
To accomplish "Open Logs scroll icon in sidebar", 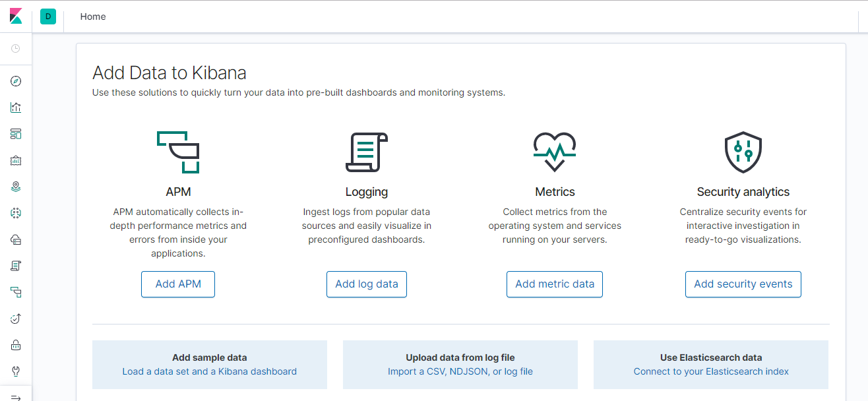I will (x=16, y=266).
